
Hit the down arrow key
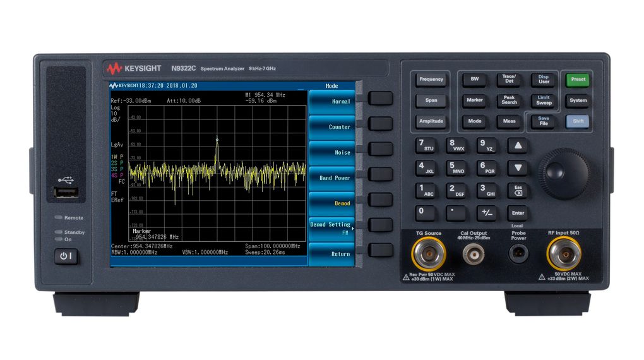pos(518,168)
